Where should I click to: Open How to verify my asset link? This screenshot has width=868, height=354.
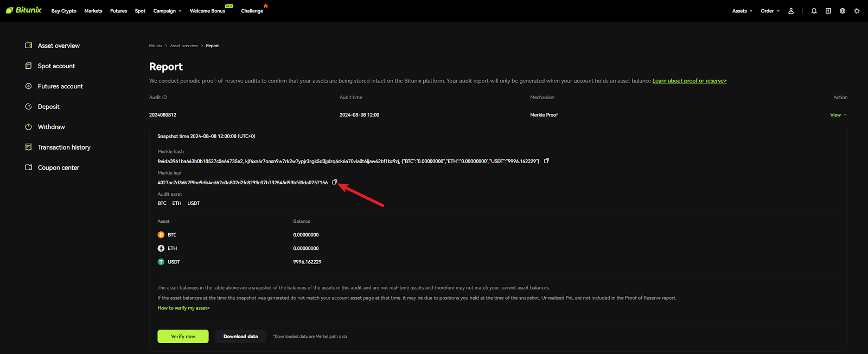pyautogui.click(x=183, y=308)
